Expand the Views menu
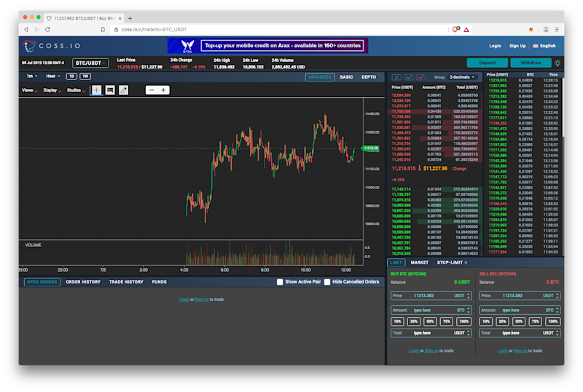The image size is (583, 392). tap(29, 90)
